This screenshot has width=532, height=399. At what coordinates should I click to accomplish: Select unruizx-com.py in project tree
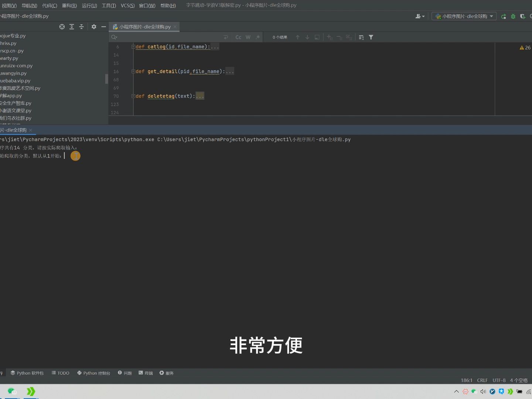16,66
